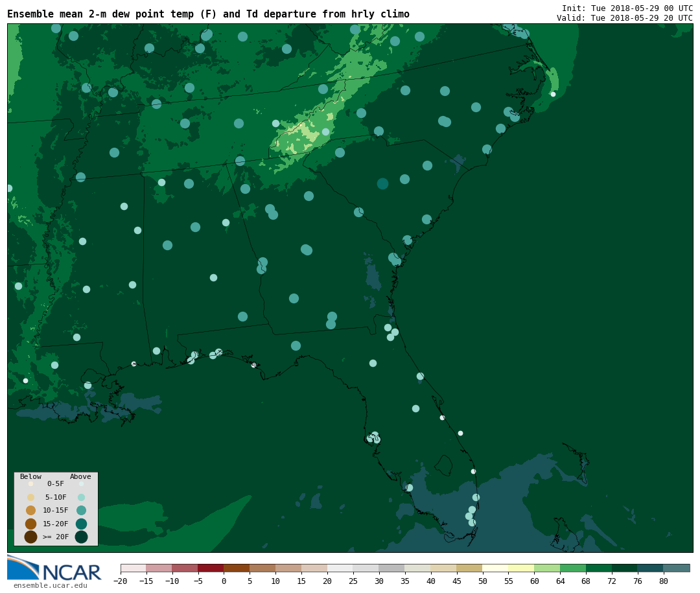Click the map title about ensemble mean dew point
700x593 pixels.
pyautogui.click(x=208, y=14)
